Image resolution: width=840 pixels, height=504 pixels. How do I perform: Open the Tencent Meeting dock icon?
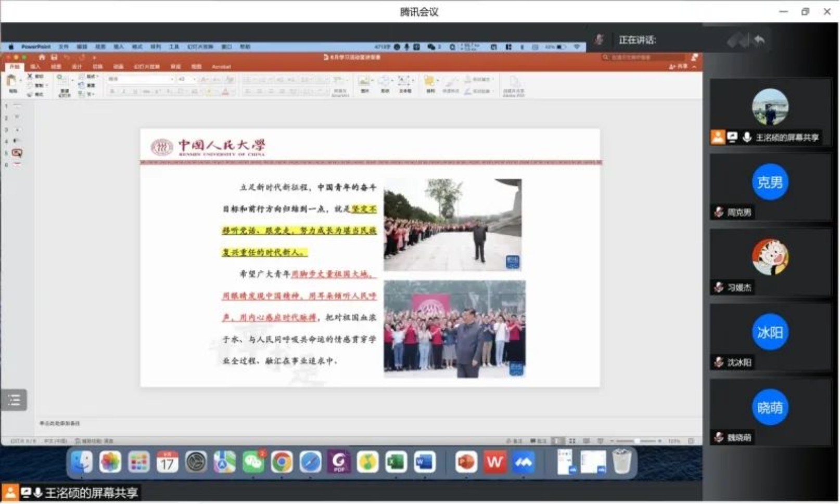[523, 462]
